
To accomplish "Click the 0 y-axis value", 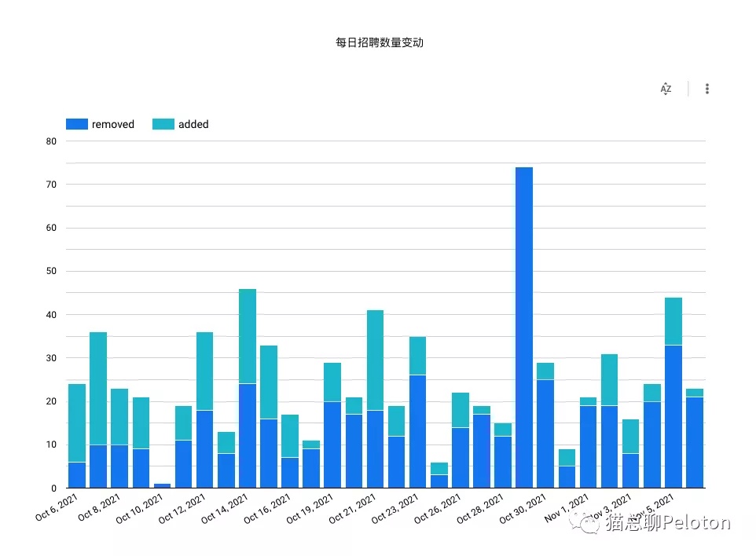I will [53, 488].
